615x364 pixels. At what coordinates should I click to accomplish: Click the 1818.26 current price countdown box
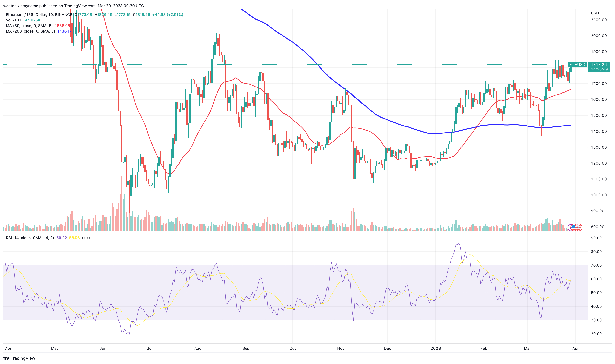(x=599, y=67)
